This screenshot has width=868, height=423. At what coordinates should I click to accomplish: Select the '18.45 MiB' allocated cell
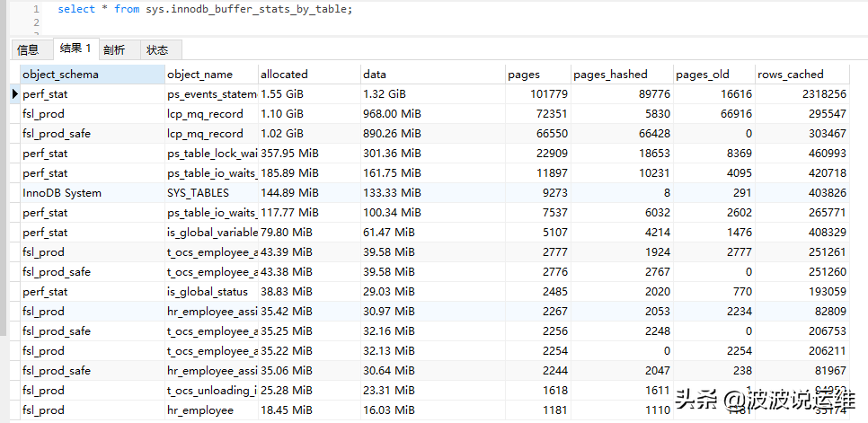(309, 410)
